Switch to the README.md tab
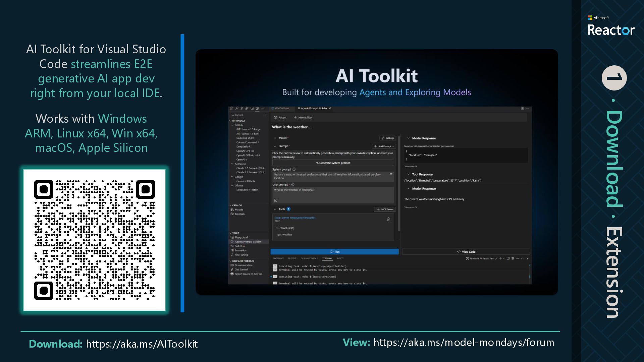The height and width of the screenshot is (362, 644). click(280, 108)
